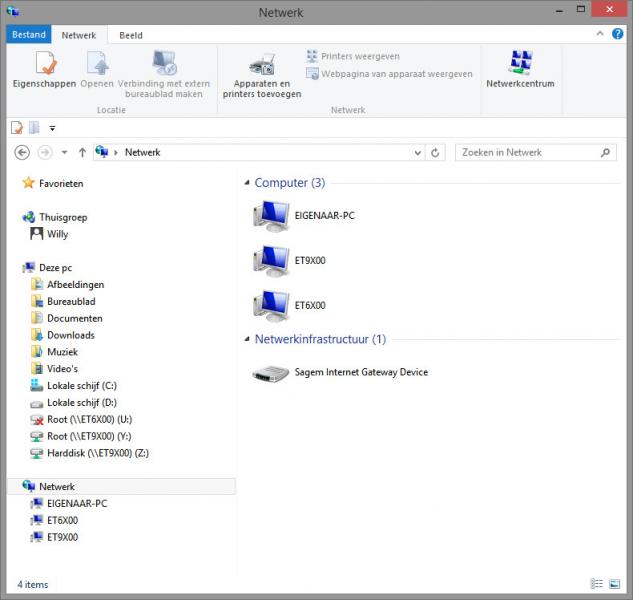Switch to the Beeld ribbon tab
Screen dimensions: 633x600
[x=131, y=35]
